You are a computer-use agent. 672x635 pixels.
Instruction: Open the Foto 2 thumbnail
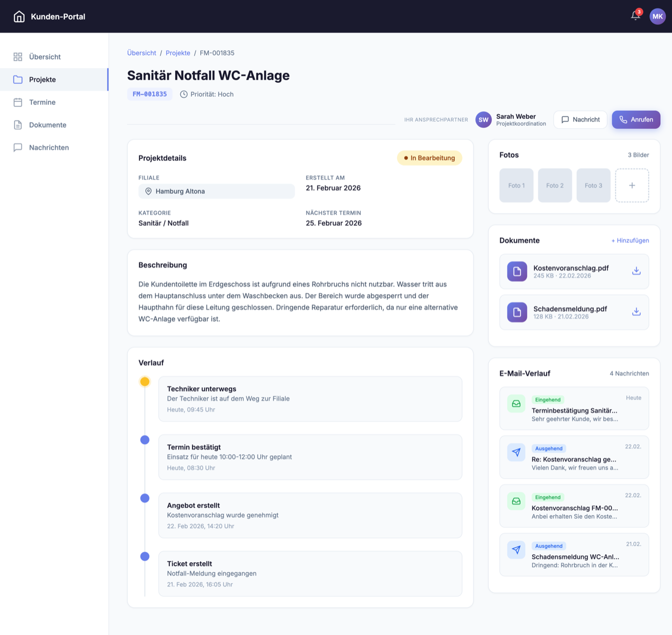(554, 185)
